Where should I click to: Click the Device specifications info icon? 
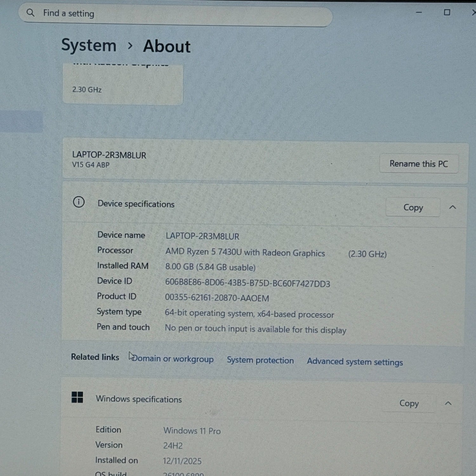pos(79,202)
